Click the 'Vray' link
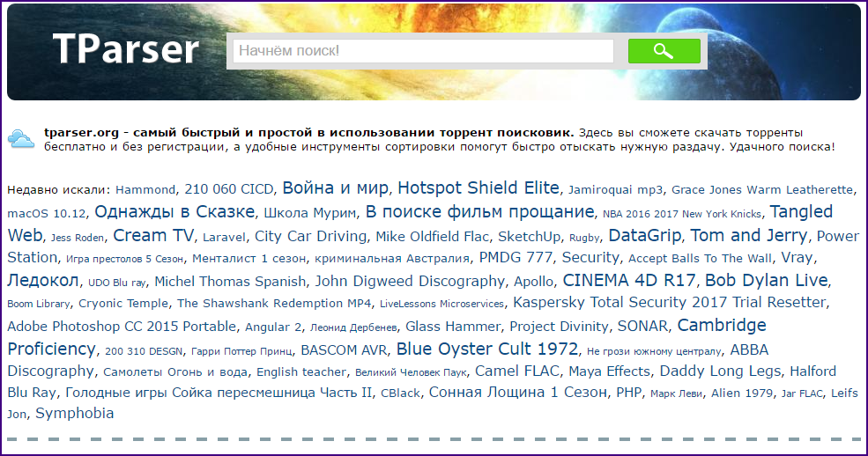The height and width of the screenshot is (456, 868). point(797,258)
